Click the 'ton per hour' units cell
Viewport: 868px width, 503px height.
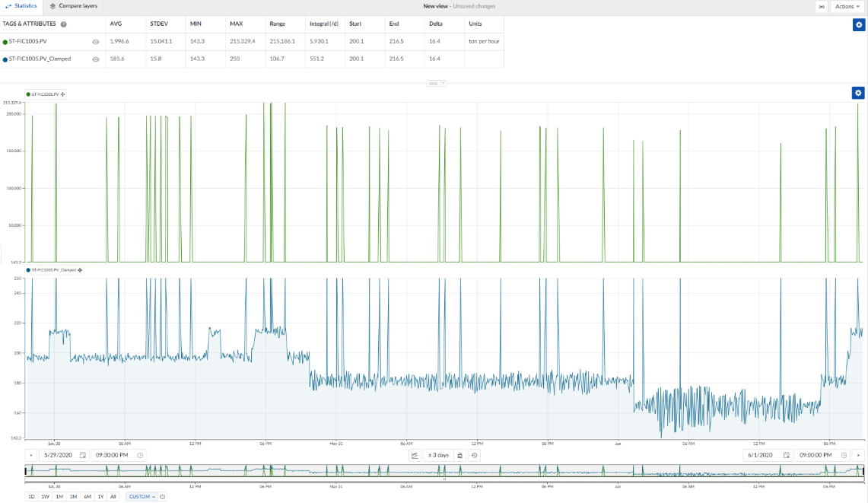[x=484, y=42]
